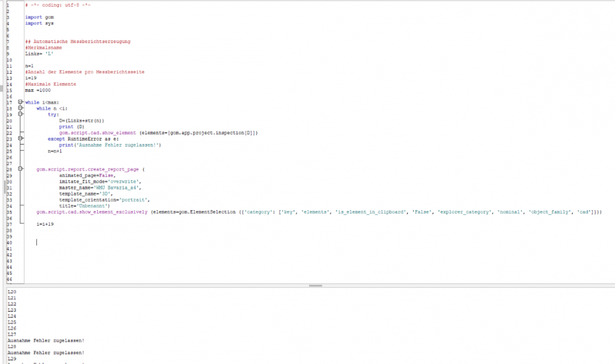Collapse the 'while n <i:' loop
The image size is (615, 364).
tap(20, 108)
